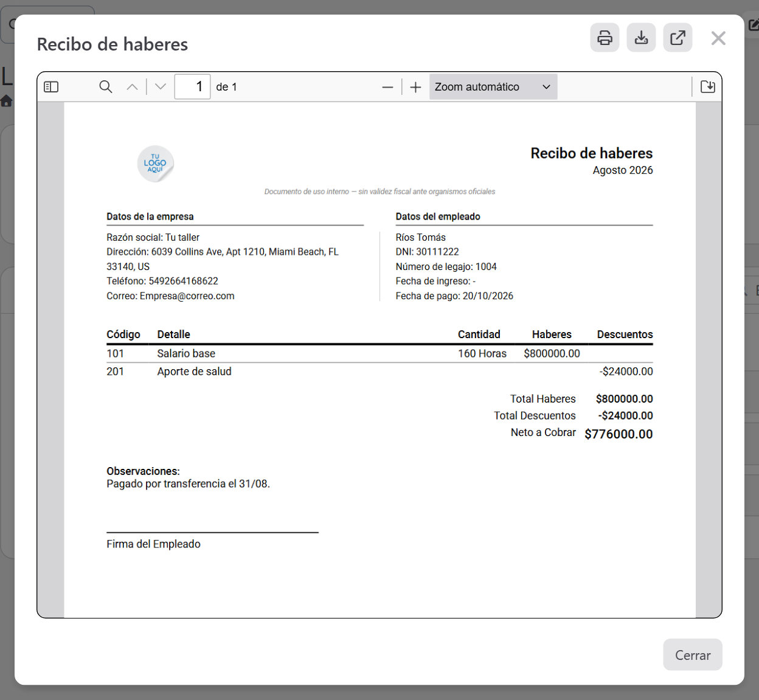
Task: Click the Cerrar button
Action: pyautogui.click(x=693, y=655)
